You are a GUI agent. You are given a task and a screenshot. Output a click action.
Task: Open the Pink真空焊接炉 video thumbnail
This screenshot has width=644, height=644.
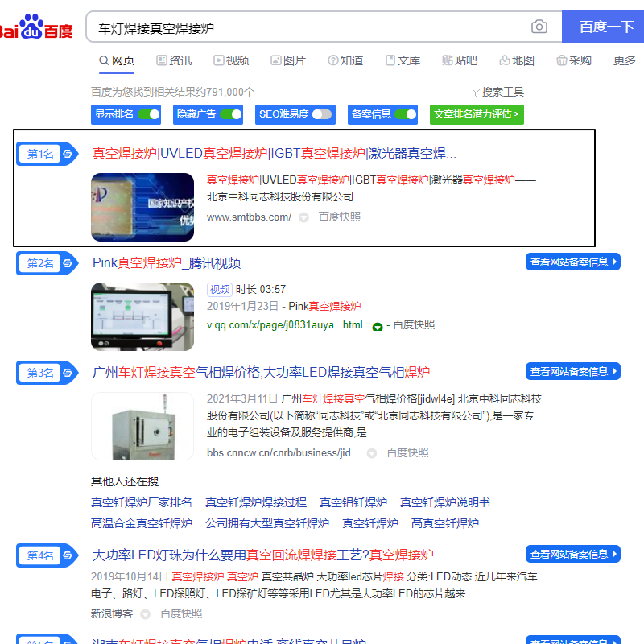(x=142, y=316)
